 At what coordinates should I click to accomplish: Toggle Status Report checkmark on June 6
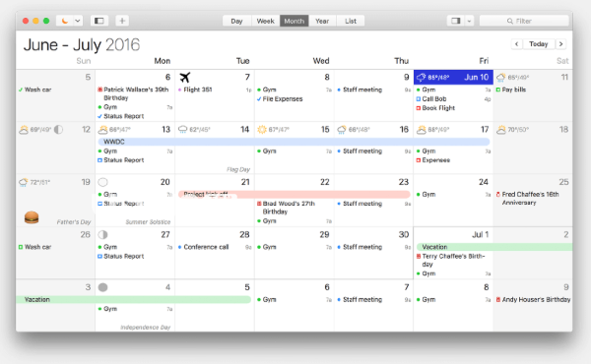99,116
